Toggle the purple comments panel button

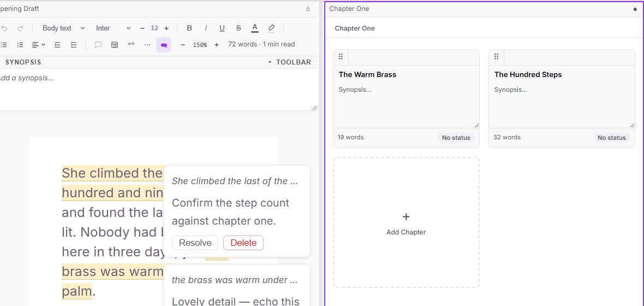click(164, 45)
